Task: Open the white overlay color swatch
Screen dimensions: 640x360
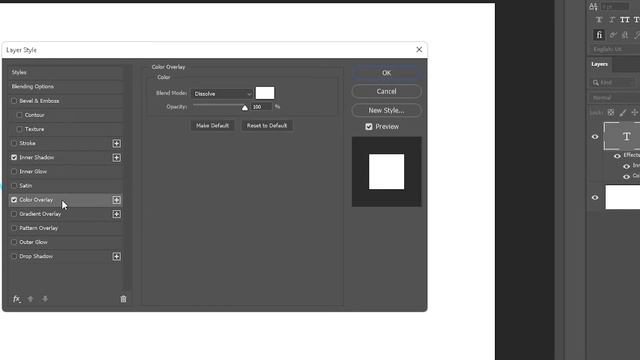Action: click(x=265, y=93)
